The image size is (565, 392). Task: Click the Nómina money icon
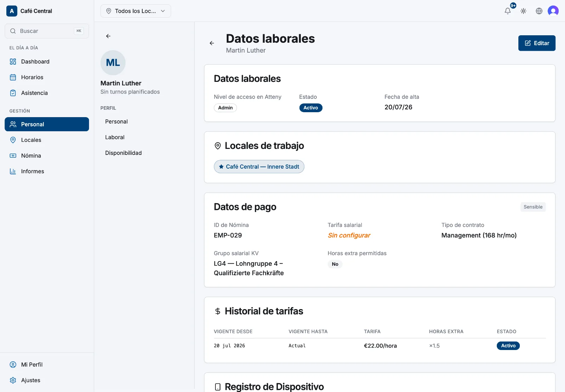(x=13, y=156)
